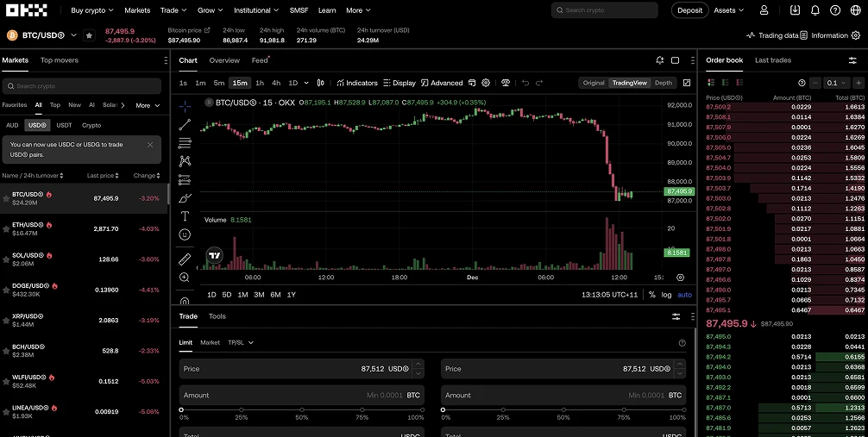Click the download app icon

795,10
